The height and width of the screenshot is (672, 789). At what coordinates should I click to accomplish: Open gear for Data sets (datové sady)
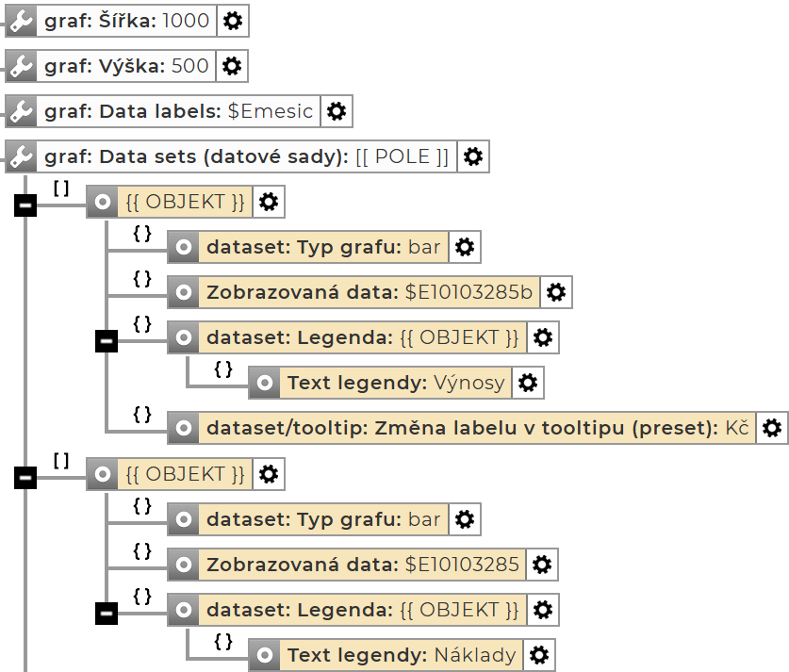473,156
